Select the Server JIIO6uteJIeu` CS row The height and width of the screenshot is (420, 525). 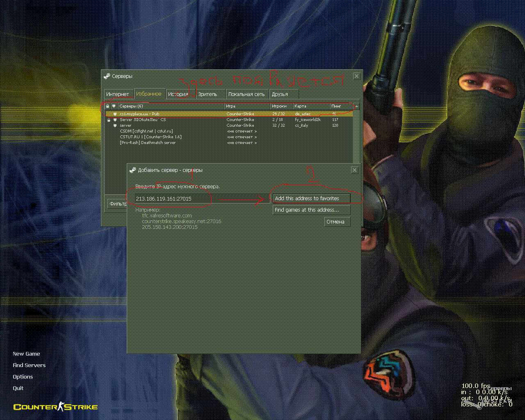point(229,120)
